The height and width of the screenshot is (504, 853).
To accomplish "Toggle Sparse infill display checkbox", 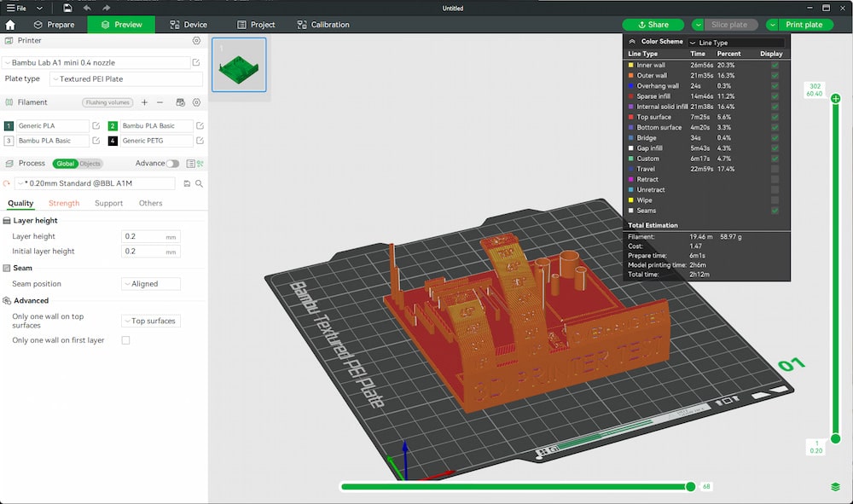I will click(775, 96).
